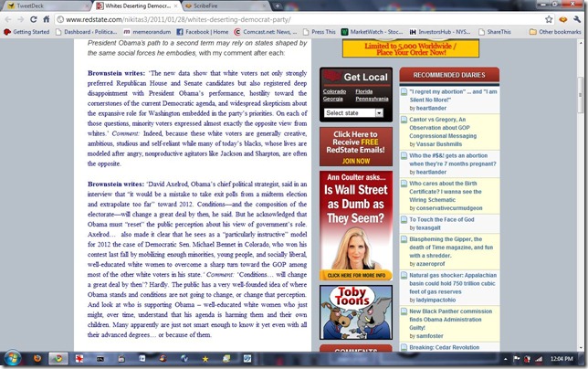Image resolution: width=588 pixels, height=369 pixels.
Task: Open diary 'New Black Panther commission'
Action: pos(450,319)
